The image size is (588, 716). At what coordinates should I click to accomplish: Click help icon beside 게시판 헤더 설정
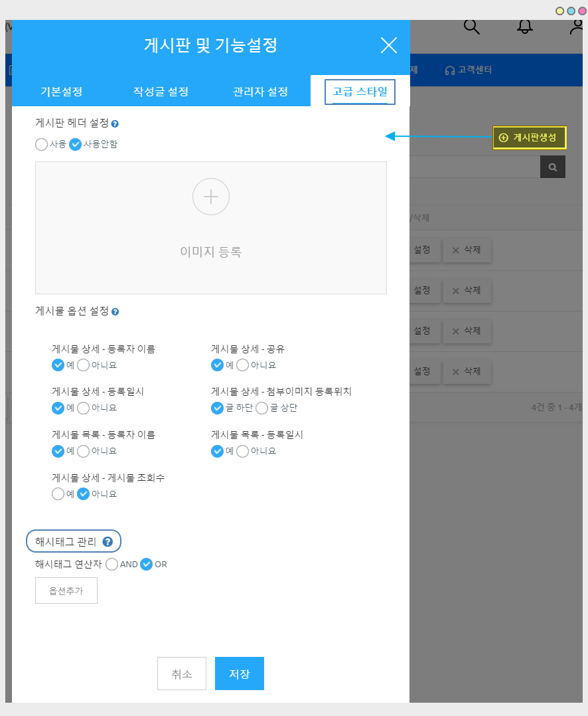[115, 124]
